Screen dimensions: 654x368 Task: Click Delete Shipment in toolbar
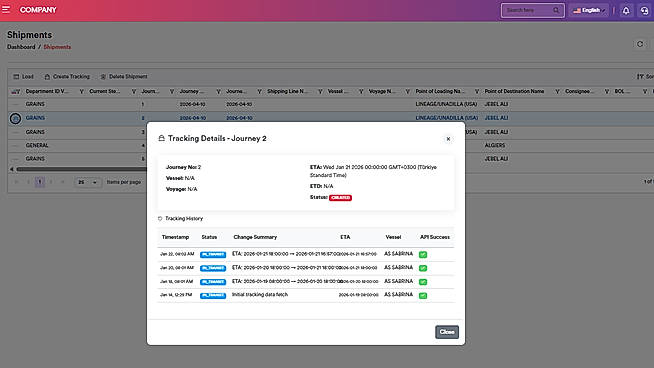(x=124, y=76)
